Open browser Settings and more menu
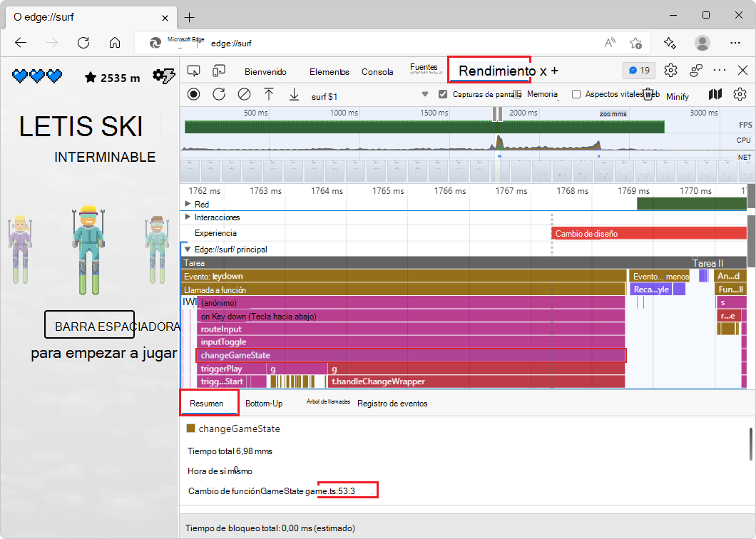The width and height of the screenshot is (756, 539). [735, 43]
